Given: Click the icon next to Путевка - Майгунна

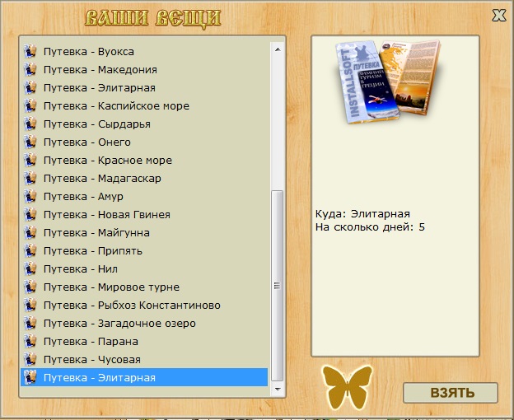Looking at the screenshot, I should pyautogui.click(x=30, y=232).
